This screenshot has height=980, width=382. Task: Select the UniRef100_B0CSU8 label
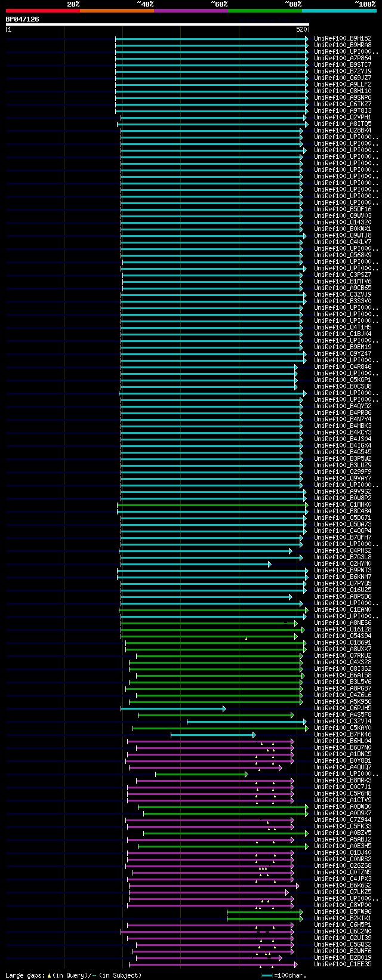pyautogui.click(x=343, y=386)
